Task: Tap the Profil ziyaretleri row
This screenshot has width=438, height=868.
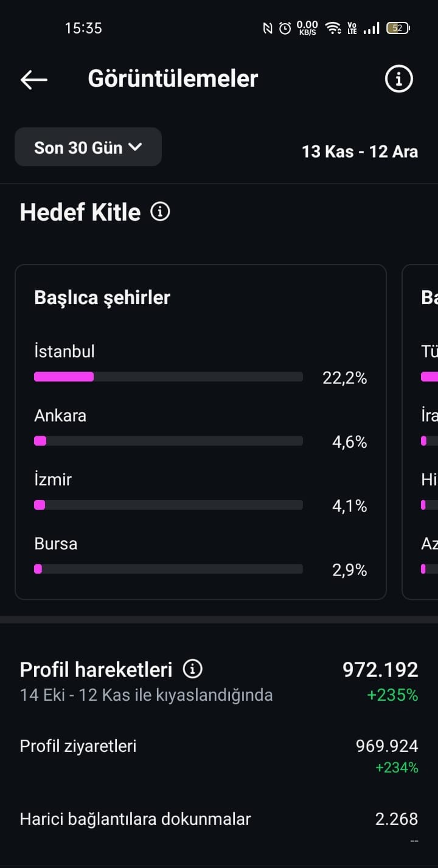Action: click(219, 756)
